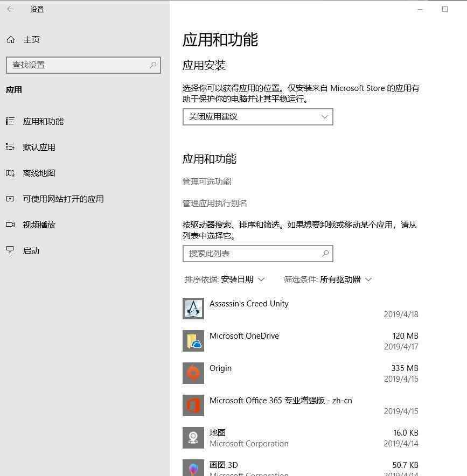The width and height of the screenshot is (467, 476).
Task: Click the 应用 sidebar category heading
Action: point(14,90)
